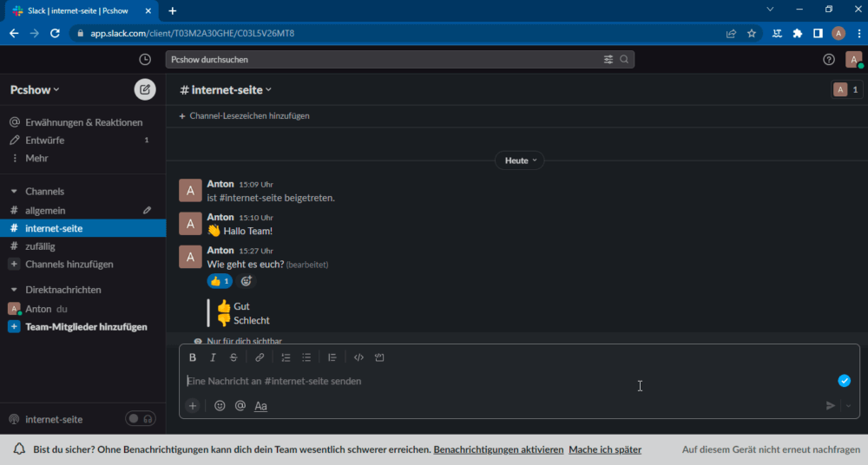Screen dimensions: 868x465
Task: Click Anton's avatar on the Hallo Team message
Action: 190,224
